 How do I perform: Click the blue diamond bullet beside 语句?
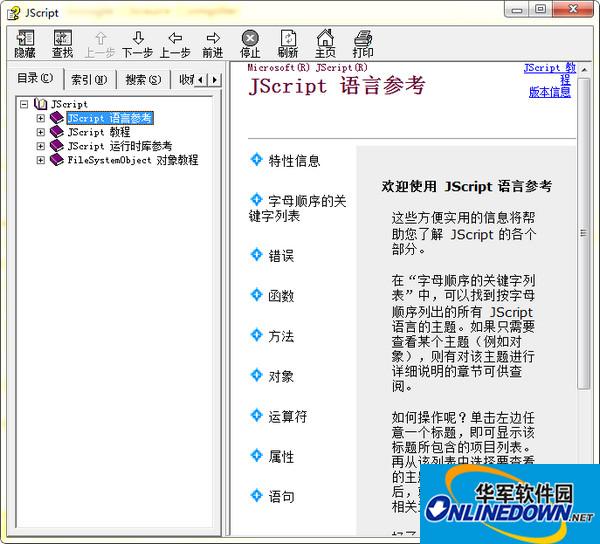(x=256, y=495)
